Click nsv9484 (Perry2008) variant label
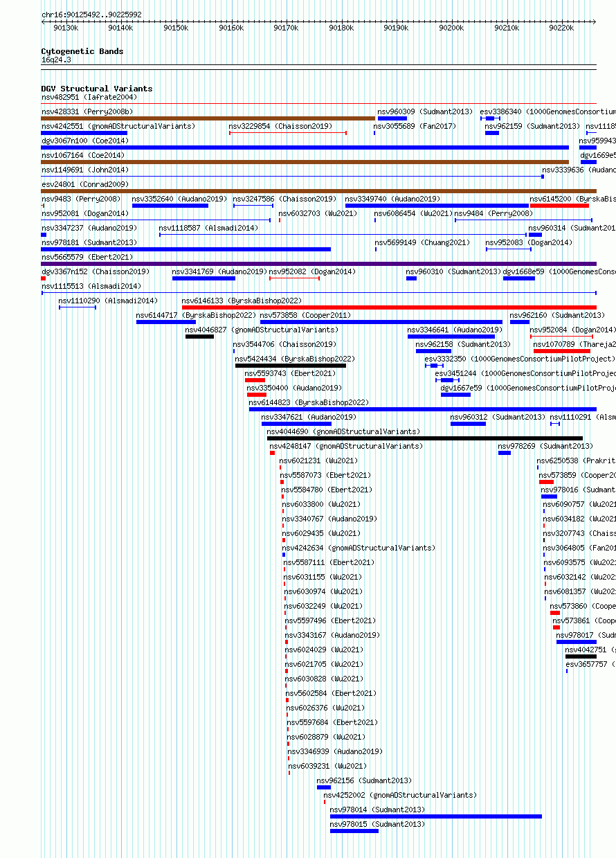 pos(493,213)
